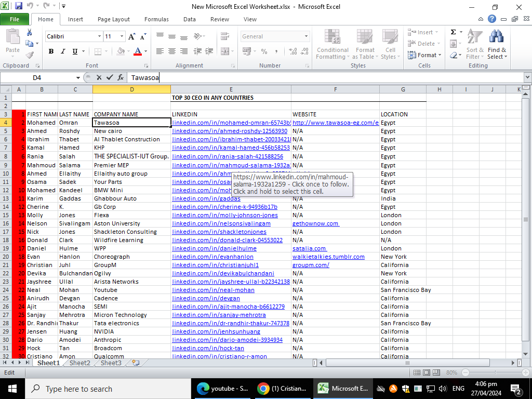This screenshot has width=532, height=399.
Task: Open Find & Select binoculars menu
Action: (x=497, y=45)
